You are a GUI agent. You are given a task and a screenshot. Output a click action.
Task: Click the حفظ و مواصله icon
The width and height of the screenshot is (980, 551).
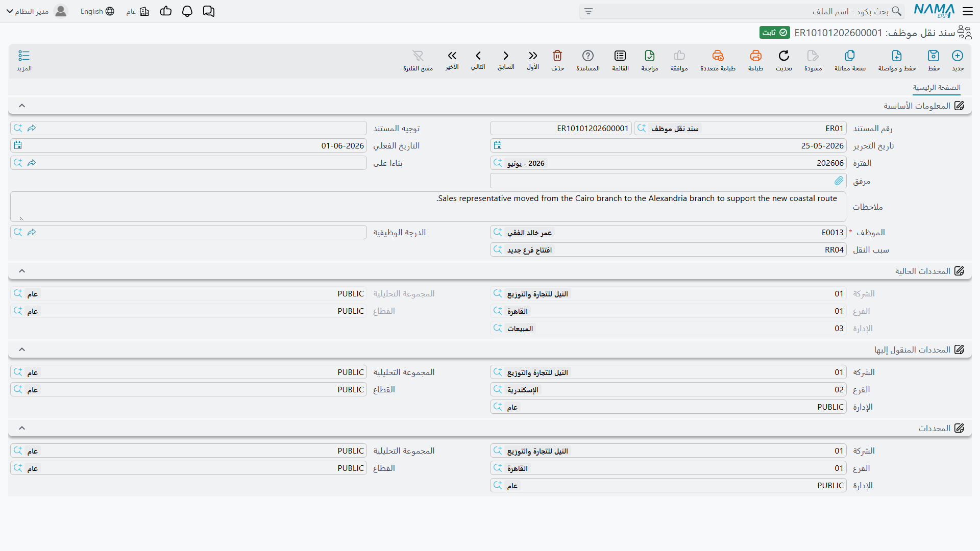tap(897, 56)
